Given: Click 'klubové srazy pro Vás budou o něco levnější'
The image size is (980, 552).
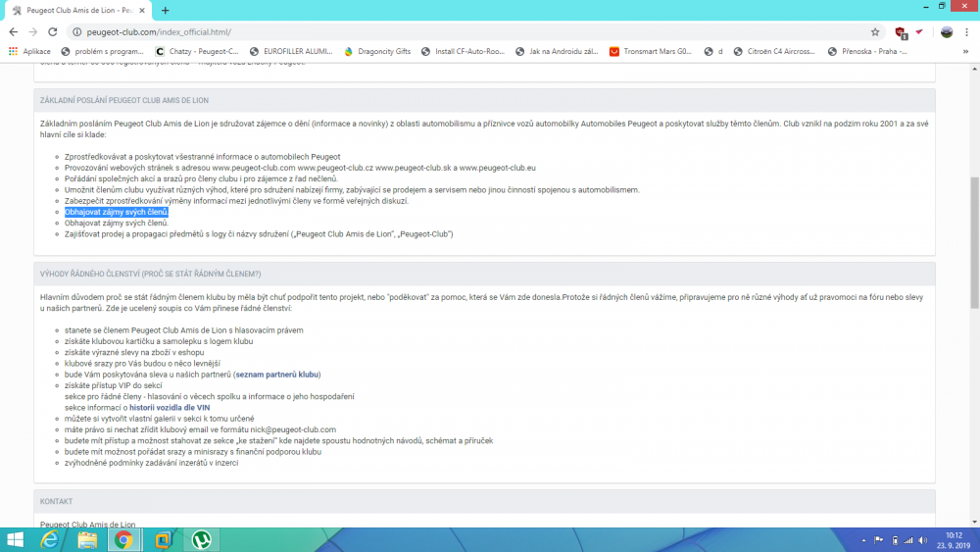Looking at the screenshot, I should [142, 363].
